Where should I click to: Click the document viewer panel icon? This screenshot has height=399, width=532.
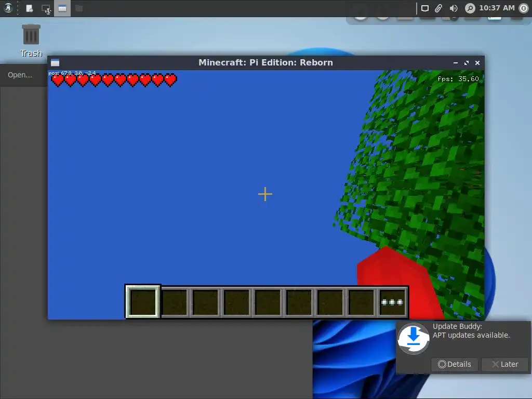pyautogui.click(x=30, y=8)
